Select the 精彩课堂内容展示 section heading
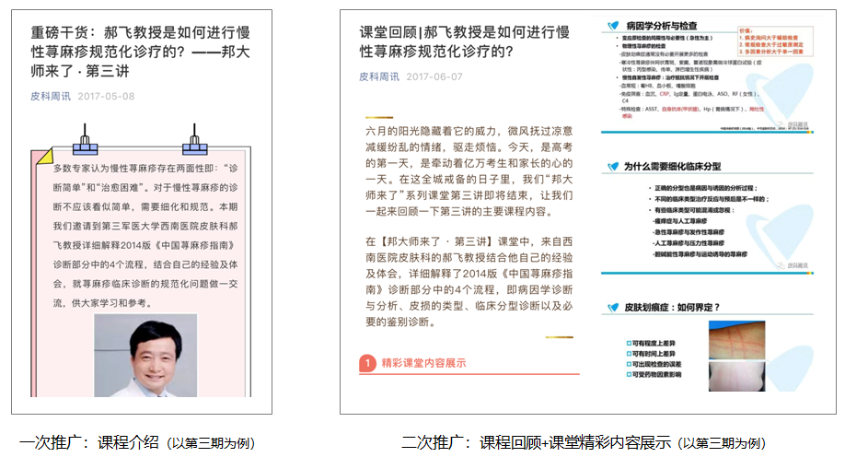The image size is (868, 469). (x=423, y=363)
